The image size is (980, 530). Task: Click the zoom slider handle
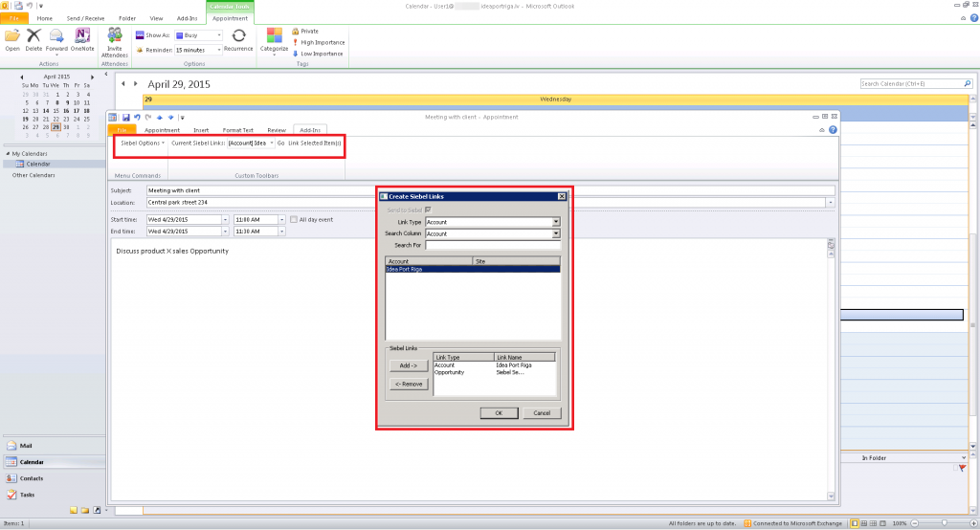945,523
